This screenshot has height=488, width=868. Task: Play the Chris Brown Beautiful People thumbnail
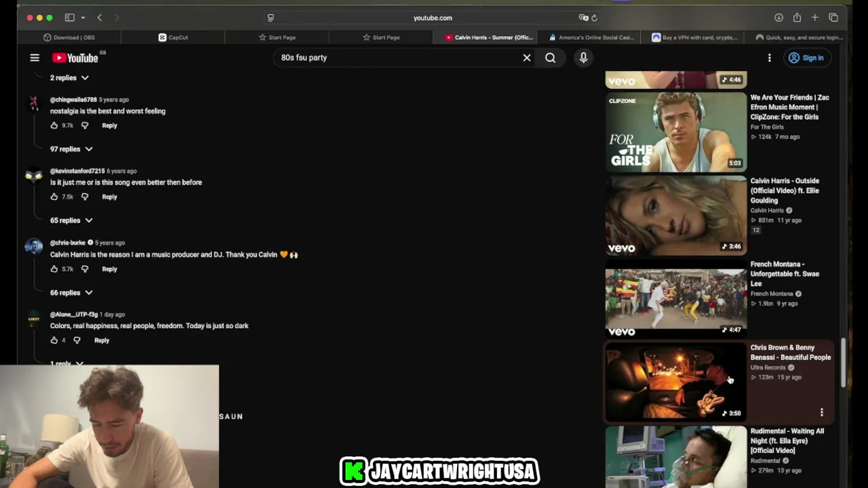pyautogui.click(x=676, y=382)
